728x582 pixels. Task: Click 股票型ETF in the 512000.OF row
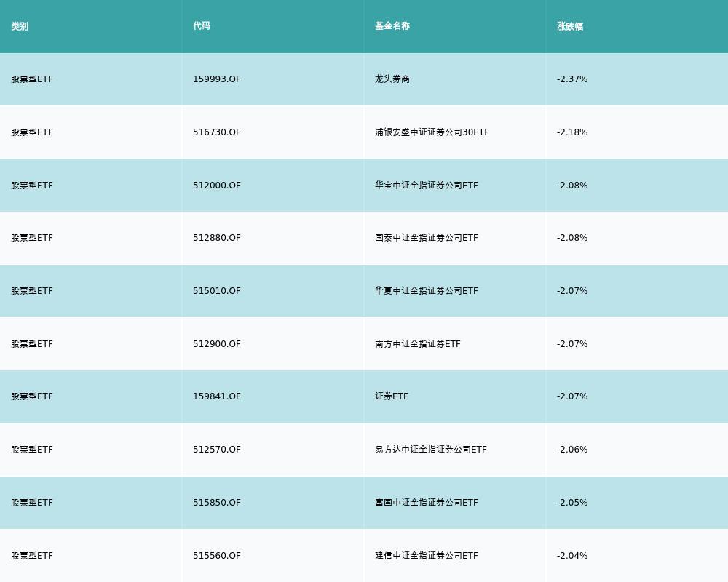pos(31,186)
